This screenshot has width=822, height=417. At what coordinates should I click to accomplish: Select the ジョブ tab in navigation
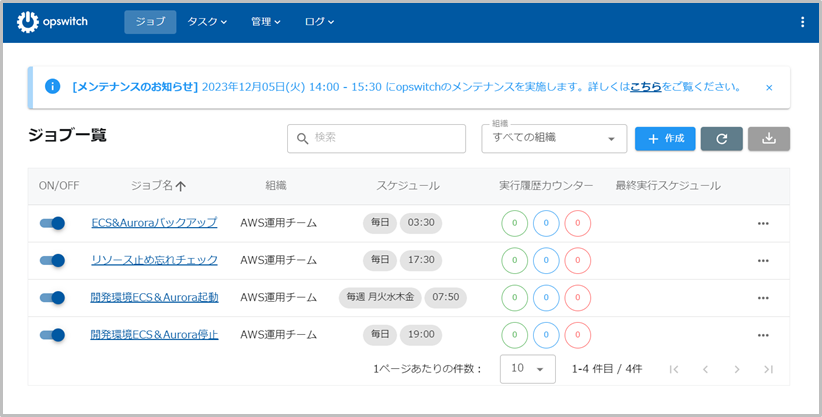[x=150, y=22]
